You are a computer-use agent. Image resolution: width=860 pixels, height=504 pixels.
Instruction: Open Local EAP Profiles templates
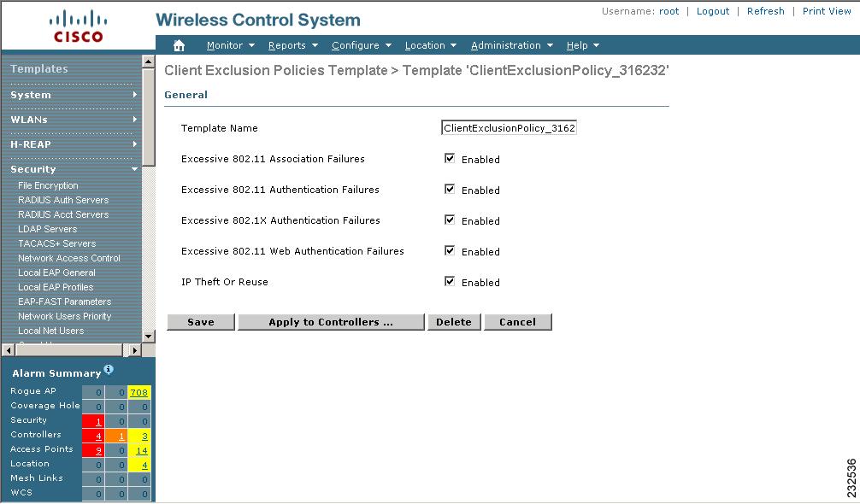(x=56, y=287)
